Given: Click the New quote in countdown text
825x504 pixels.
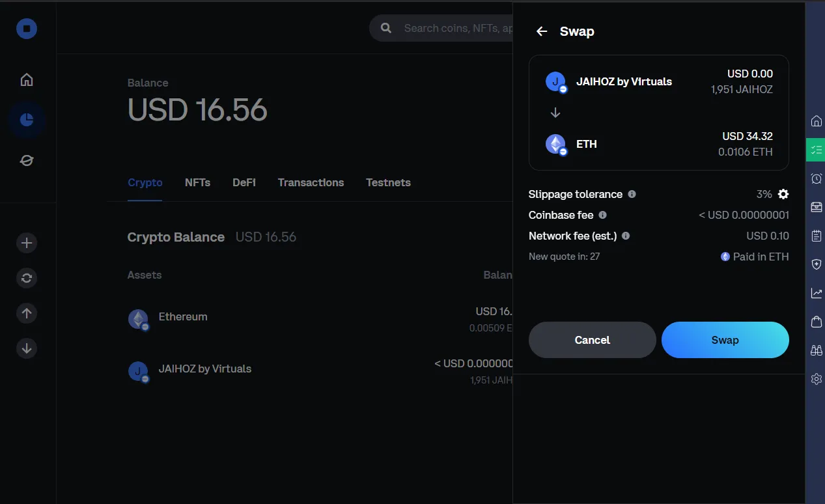Looking at the screenshot, I should [x=564, y=257].
